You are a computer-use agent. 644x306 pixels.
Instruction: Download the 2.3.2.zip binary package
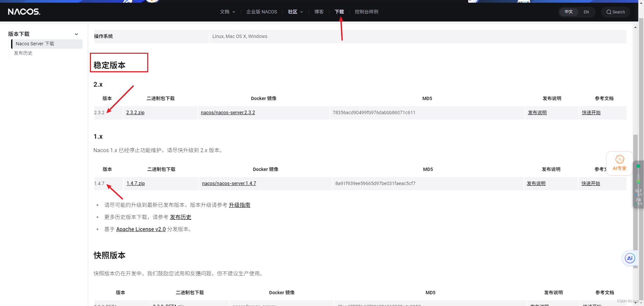135,113
